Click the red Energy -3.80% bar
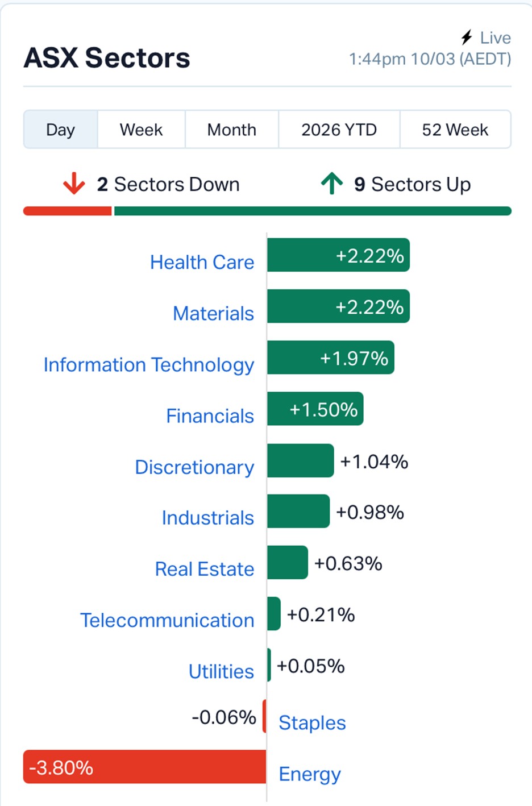This screenshot has width=532, height=806. (x=144, y=767)
